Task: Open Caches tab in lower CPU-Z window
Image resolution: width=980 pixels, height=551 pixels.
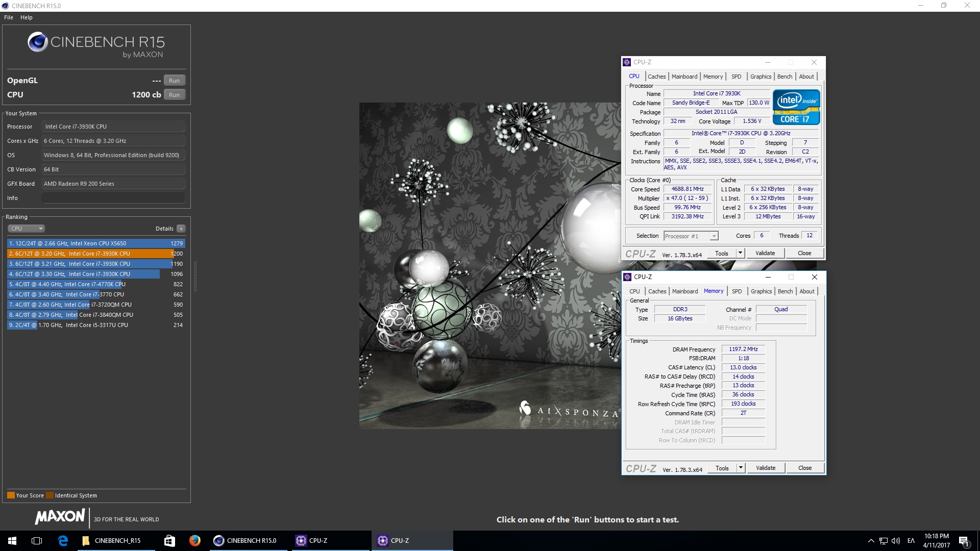Action: 657,291
